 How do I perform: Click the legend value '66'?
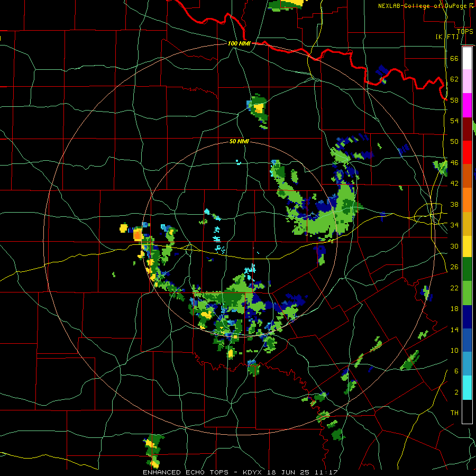pos(454,58)
